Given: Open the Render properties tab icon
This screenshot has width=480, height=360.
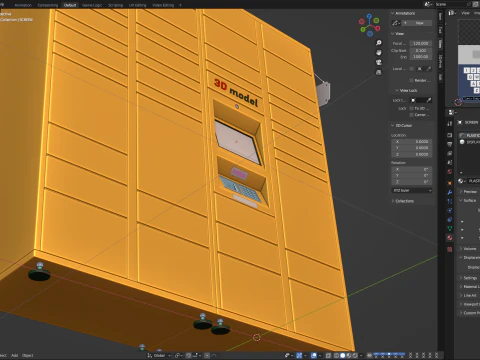Looking at the screenshot, I should click(450, 135).
